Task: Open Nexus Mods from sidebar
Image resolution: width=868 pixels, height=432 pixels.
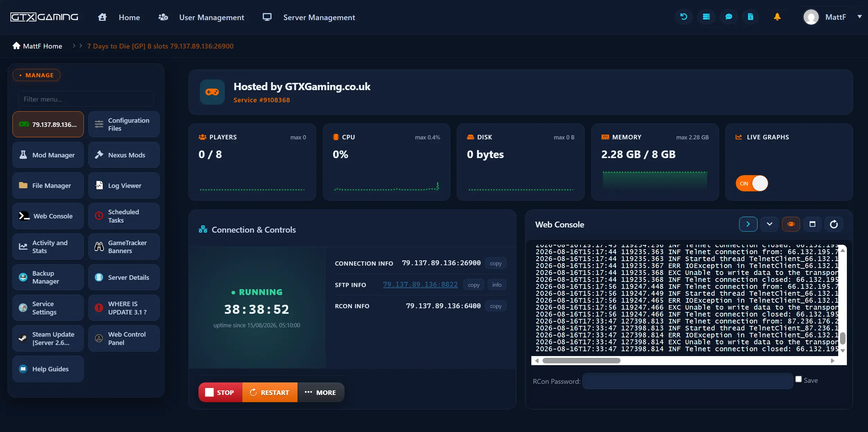Action: click(x=124, y=155)
